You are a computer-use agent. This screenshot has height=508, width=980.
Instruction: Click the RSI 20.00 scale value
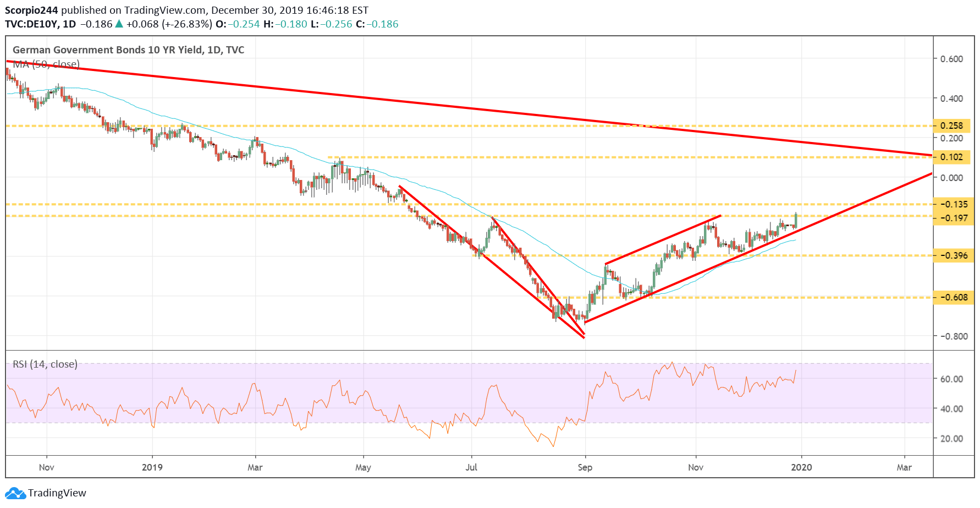click(951, 439)
